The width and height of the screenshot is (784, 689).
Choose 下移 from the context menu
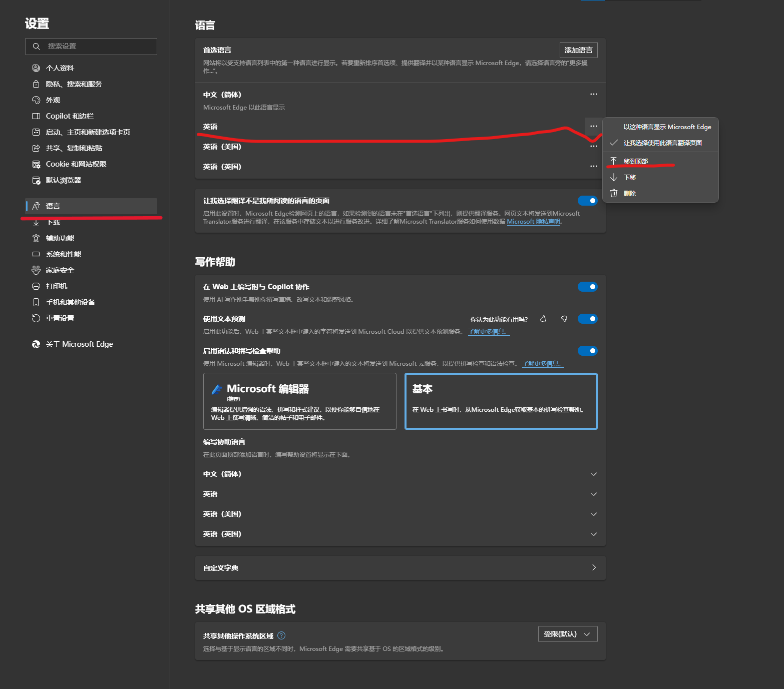click(661, 177)
